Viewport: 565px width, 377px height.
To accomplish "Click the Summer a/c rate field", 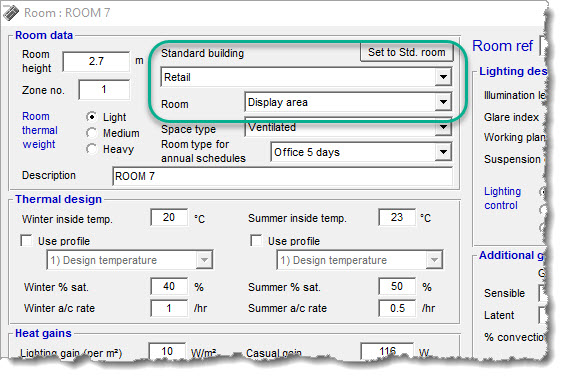I will point(397,308).
